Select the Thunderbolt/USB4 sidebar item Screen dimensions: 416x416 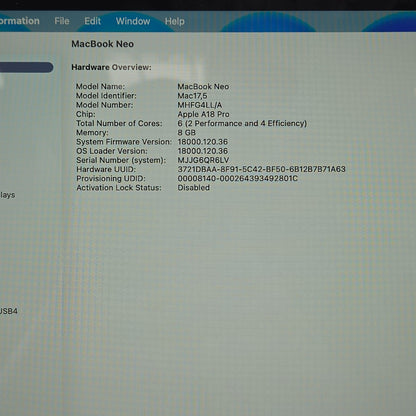click(9, 311)
